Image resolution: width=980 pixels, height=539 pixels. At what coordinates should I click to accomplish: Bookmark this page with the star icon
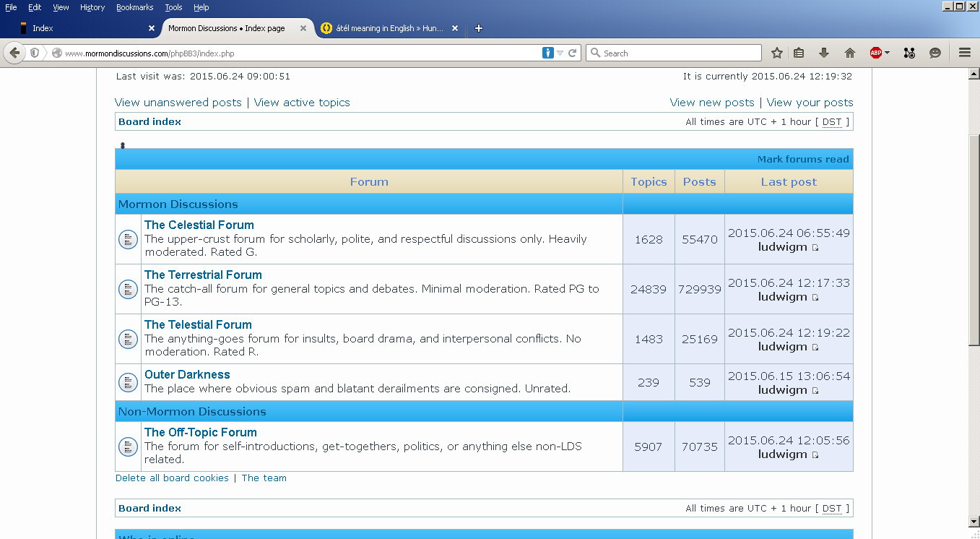pyautogui.click(x=777, y=53)
